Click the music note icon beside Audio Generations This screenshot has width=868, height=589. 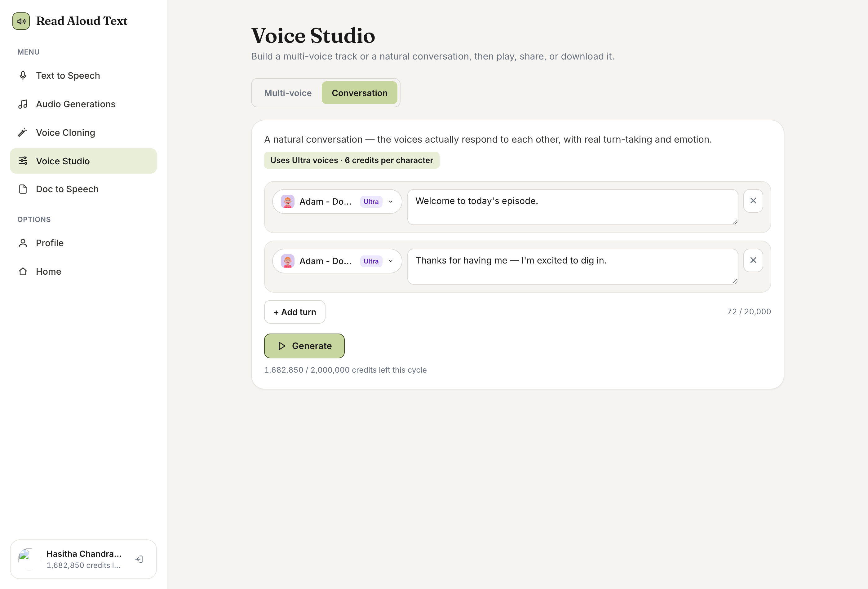pyautogui.click(x=23, y=104)
